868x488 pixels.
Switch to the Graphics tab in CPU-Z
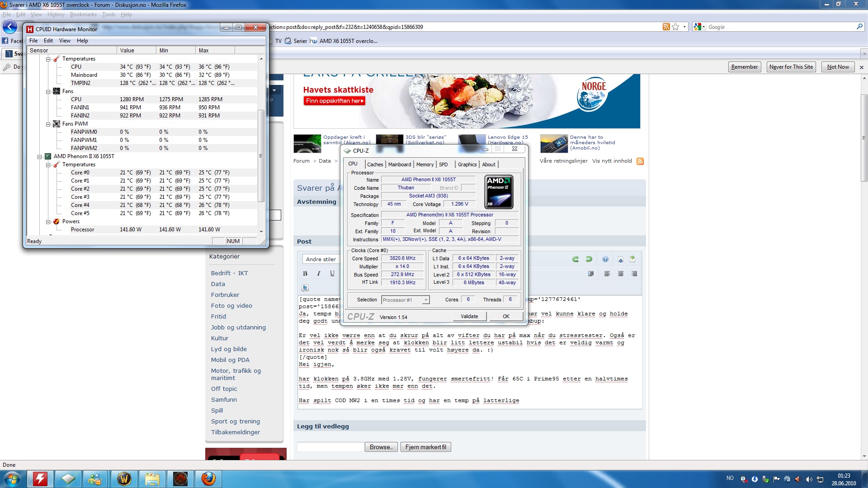coord(467,164)
